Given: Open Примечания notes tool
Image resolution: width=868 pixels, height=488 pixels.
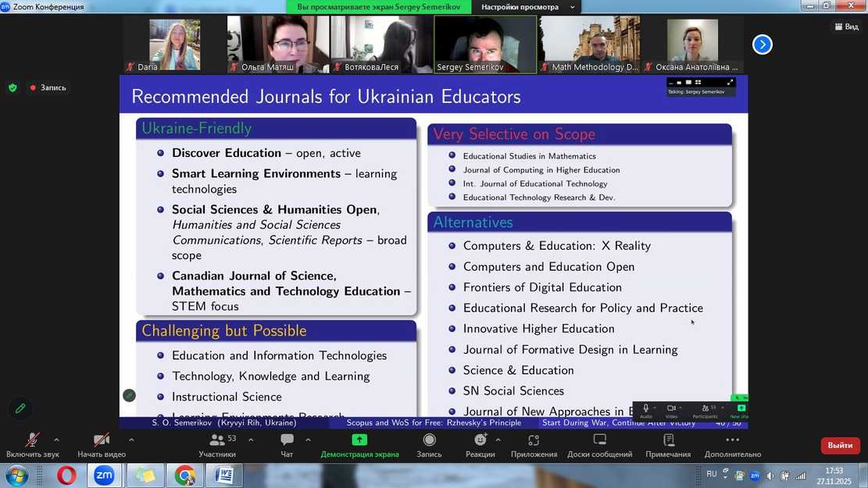Looking at the screenshot, I should (x=668, y=441).
